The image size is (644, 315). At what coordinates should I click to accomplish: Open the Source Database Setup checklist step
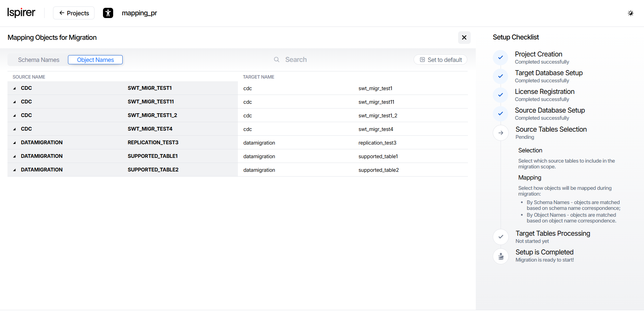tap(550, 110)
